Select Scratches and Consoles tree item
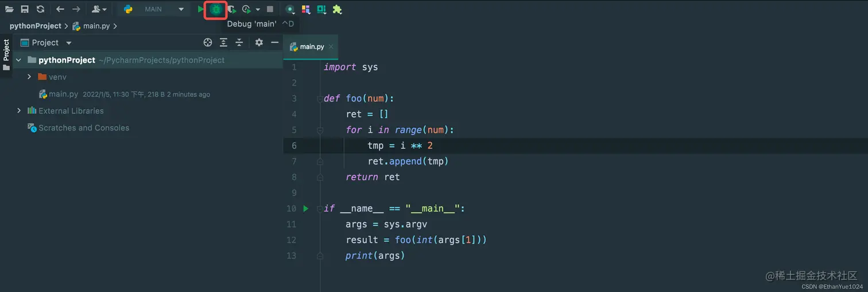This screenshot has width=868, height=292. click(x=78, y=128)
